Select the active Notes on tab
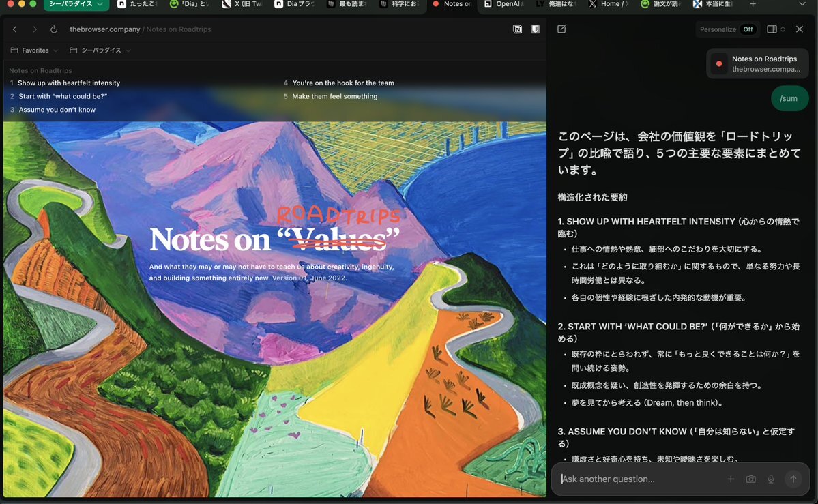Screen dimensions: 818x504 click(452, 4)
